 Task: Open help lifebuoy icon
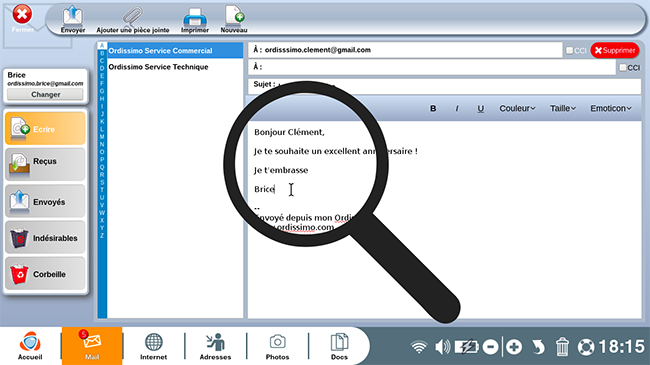coord(586,347)
